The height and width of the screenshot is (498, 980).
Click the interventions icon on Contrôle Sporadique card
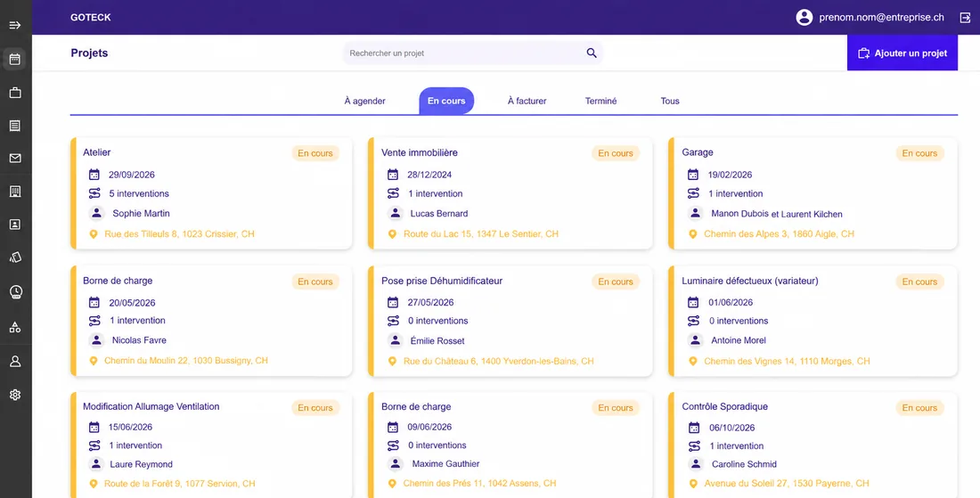(x=693, y=446)
